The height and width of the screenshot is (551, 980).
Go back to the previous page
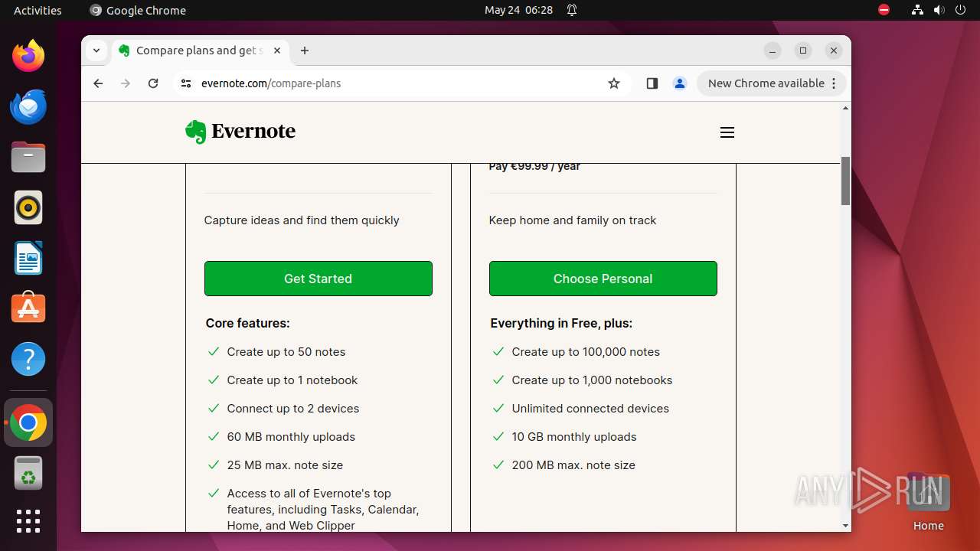point(98,83)
